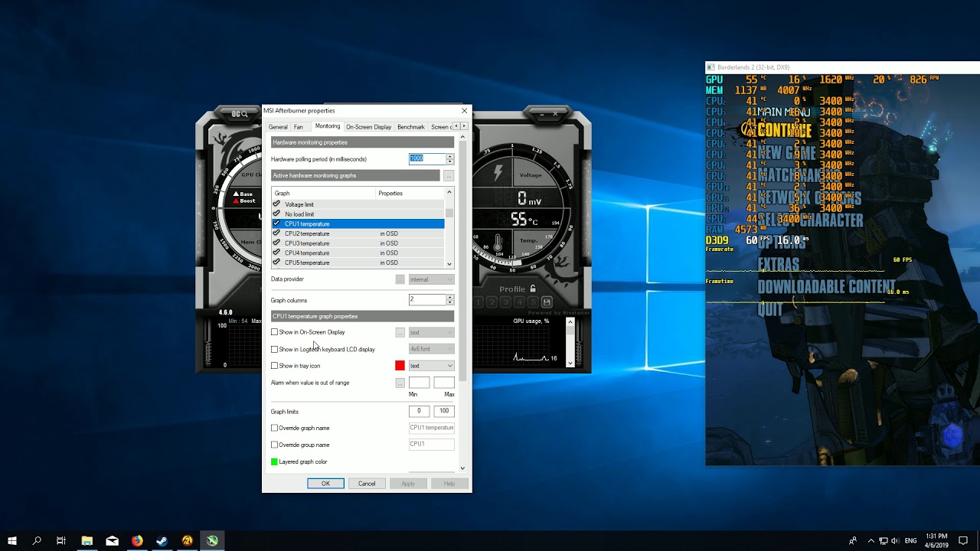980x551 pixels.
Task: Open Steam from the taskbar
Action: (x=162, y=540)
